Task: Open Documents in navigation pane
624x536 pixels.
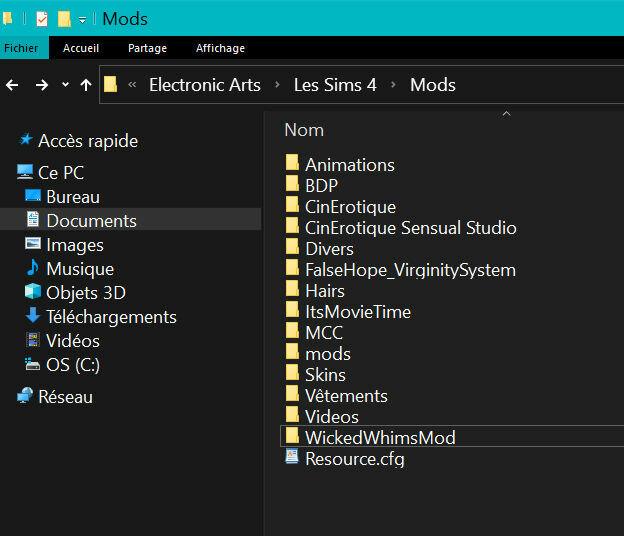Action: coord(91,221)
